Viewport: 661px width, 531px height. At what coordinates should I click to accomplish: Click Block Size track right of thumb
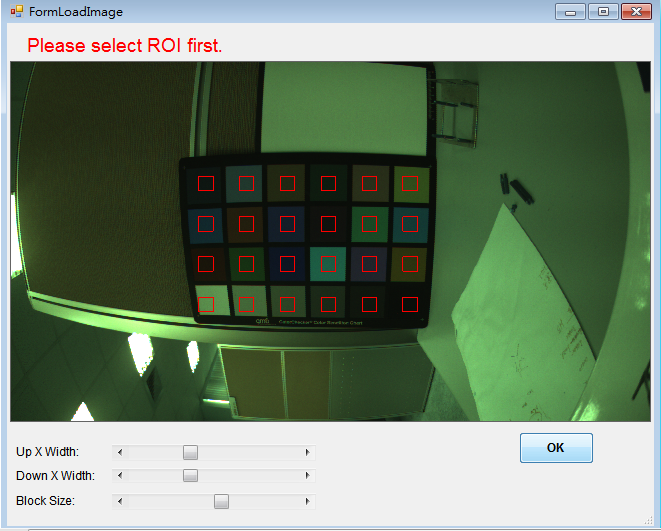pyautogui.click(x=265, y=501)
